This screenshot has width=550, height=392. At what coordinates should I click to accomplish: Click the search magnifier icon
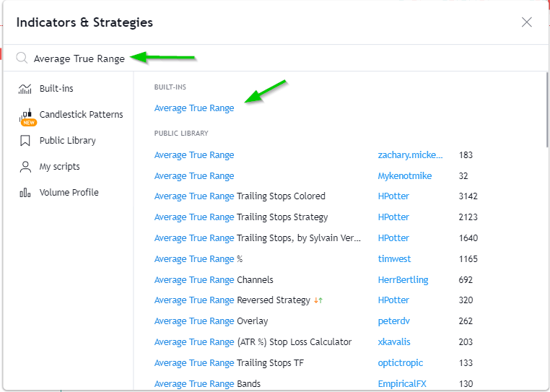click(x=22, y=58)
